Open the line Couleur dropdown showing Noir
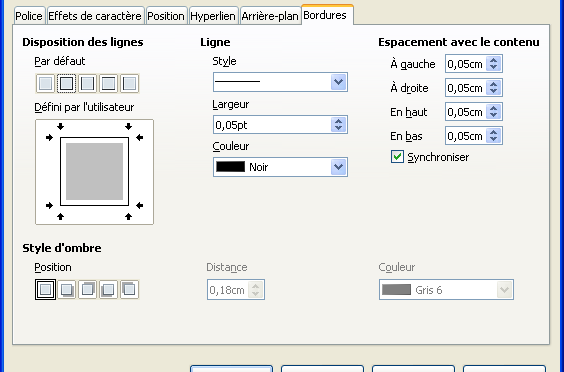This screenshot has width=564, height=372. [x=338, y=167]
